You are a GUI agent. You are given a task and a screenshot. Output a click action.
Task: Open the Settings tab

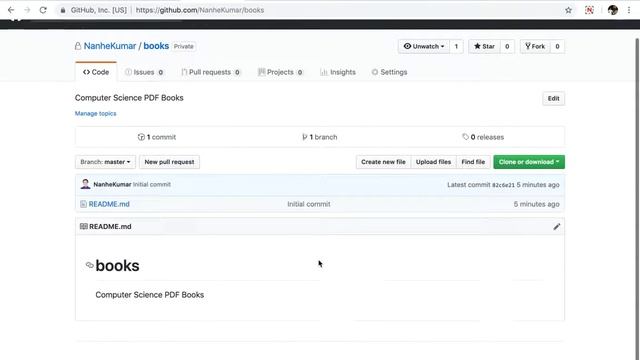(x=389, y=72)
